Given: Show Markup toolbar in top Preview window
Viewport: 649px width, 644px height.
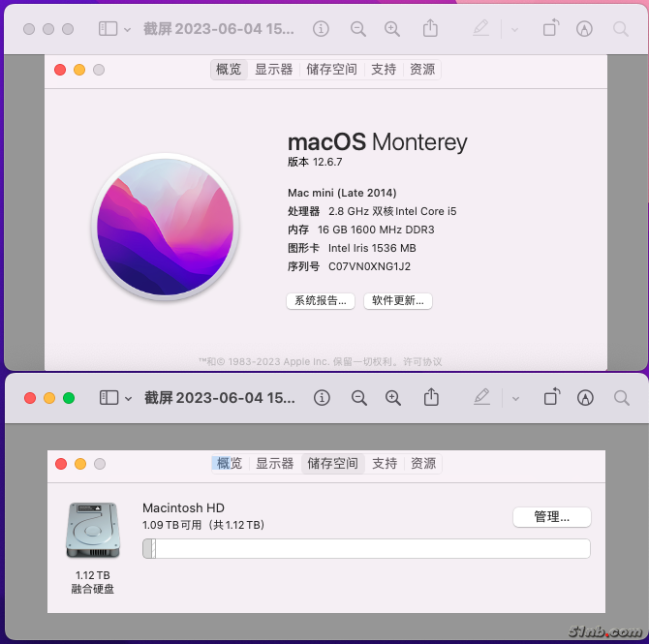Looking at the screenshot, I should (584, 29).
